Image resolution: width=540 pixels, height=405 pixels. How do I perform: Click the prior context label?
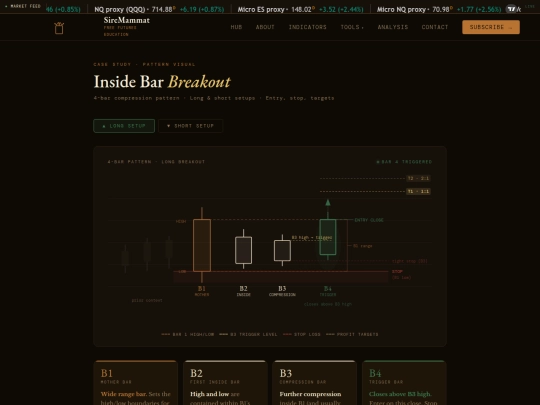click(x=147, y=301)
